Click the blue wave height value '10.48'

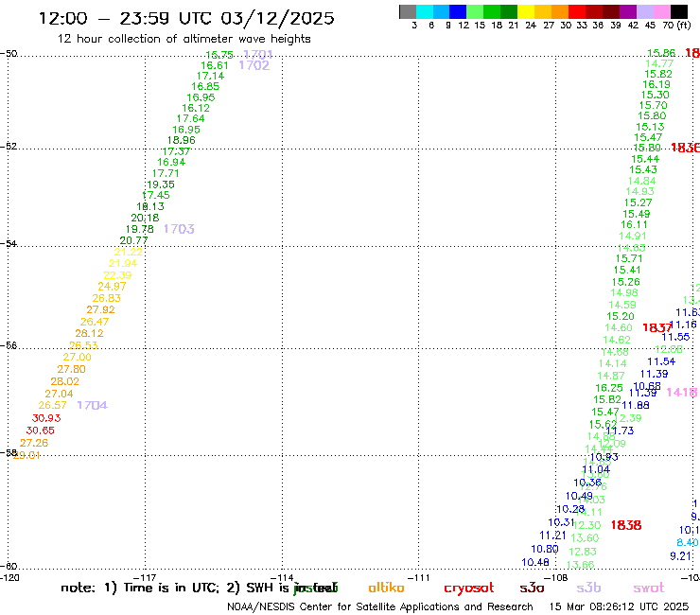tap(535, 563)
